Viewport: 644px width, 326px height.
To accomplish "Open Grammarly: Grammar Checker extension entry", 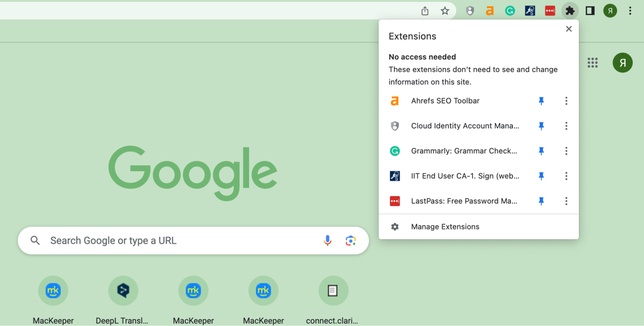I will (x=464, y=151).
